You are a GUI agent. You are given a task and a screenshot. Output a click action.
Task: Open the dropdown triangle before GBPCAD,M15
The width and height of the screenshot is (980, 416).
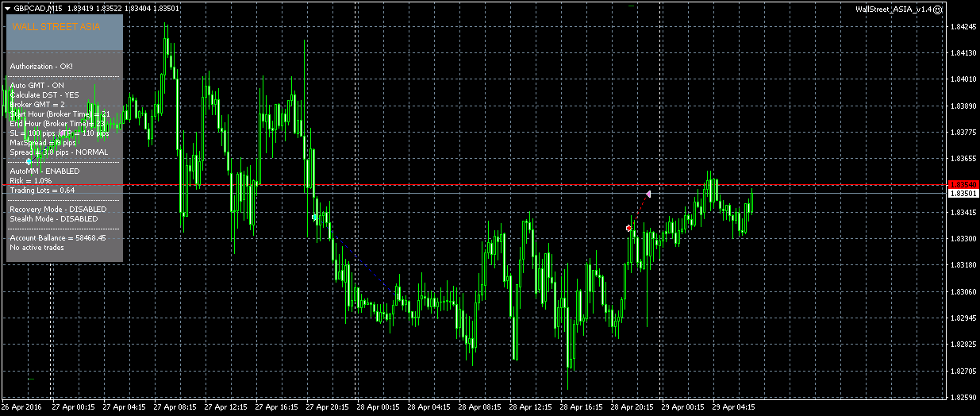pos(7,8)
